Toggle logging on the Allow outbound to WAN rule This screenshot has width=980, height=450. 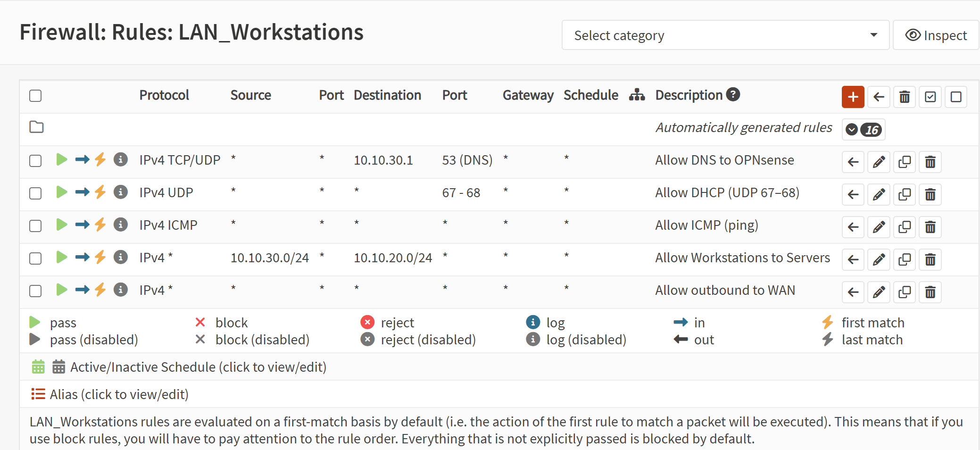121,290
